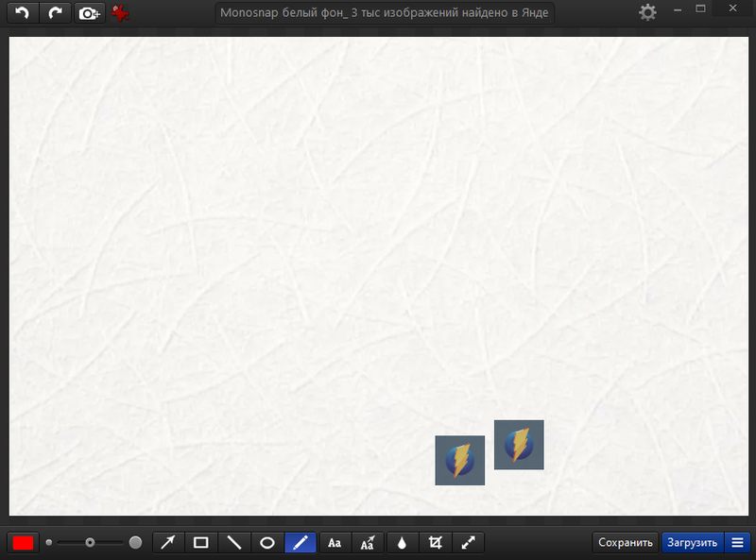Click the left lightning bolt image on canvas
756x560 pixels.
point(460,460)
